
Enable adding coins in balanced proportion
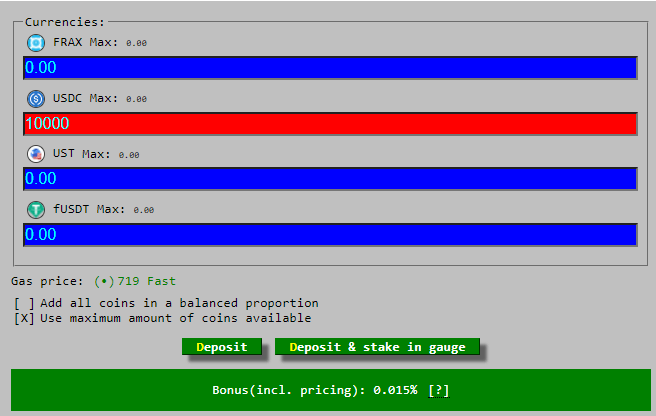click(x=24, y=303)
